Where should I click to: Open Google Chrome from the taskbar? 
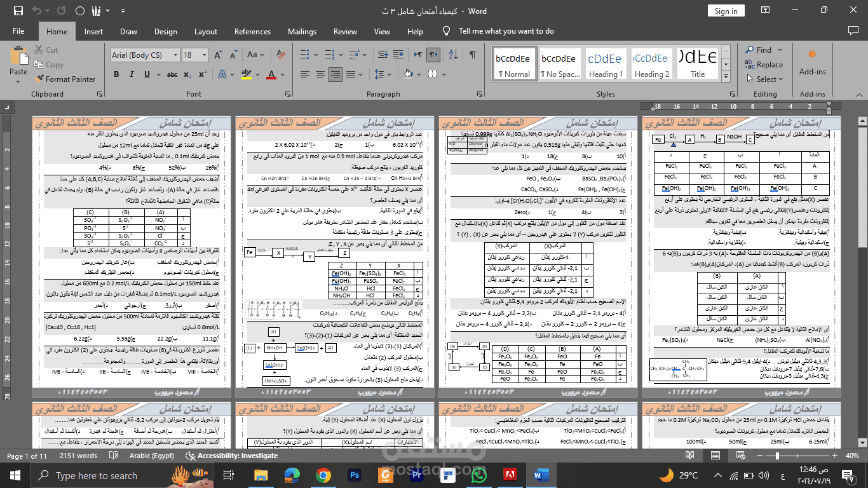[x=323, y=475]
